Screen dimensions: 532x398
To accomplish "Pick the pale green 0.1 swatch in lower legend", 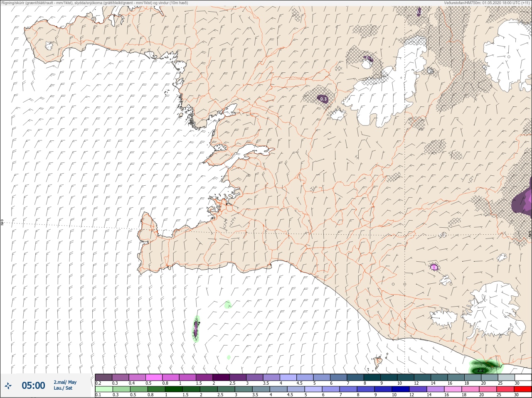I will tap(103, 389).
